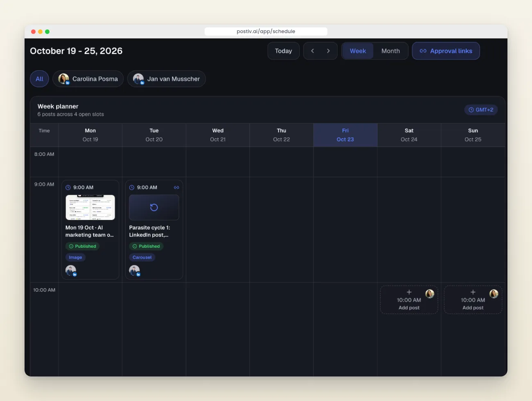This screenshot has height=401, width=532.
Task: Jump to Today
Action: click(283, 51)
